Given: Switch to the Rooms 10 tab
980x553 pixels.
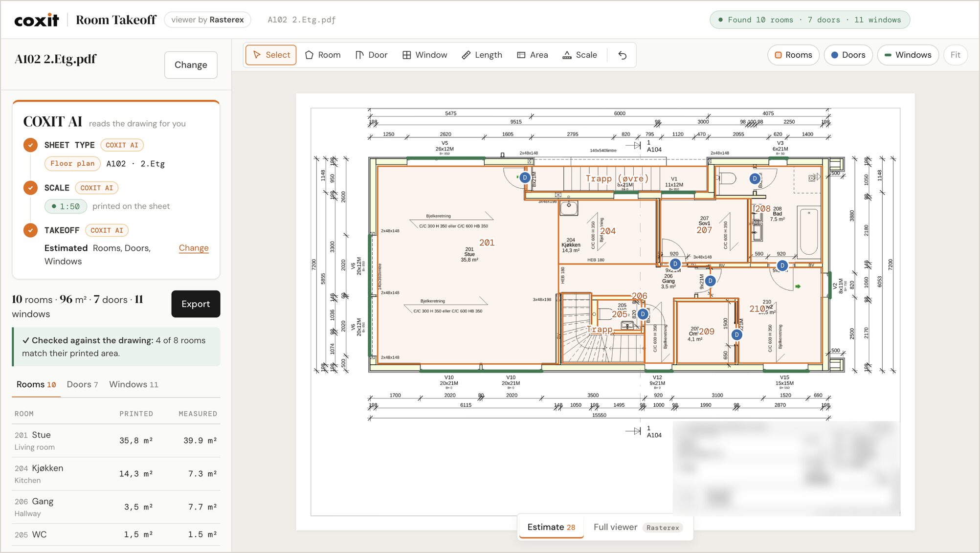Looking at the screenshot, I should pyautogui.click(x=36, y=384).
